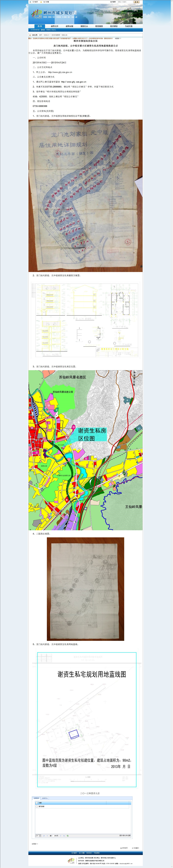The height and width of the screenshot is (868, 173).
Task: Click the page number field in pager
Action: click(53, 836)
